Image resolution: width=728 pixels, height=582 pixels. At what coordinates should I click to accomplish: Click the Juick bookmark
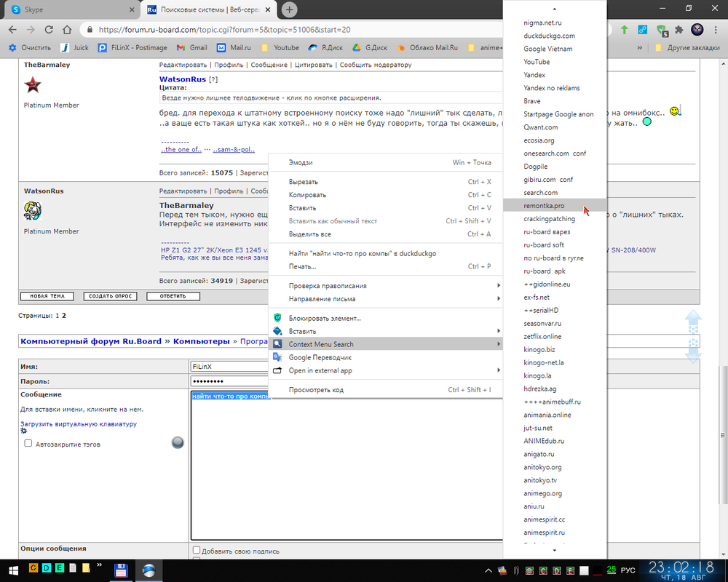(x=74, y=48)
